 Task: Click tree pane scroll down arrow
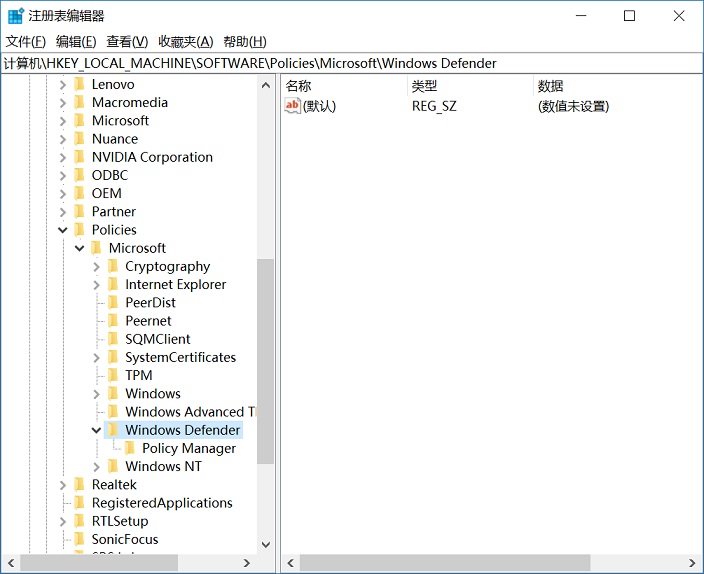pyautogui.click(x=266, y=545)
